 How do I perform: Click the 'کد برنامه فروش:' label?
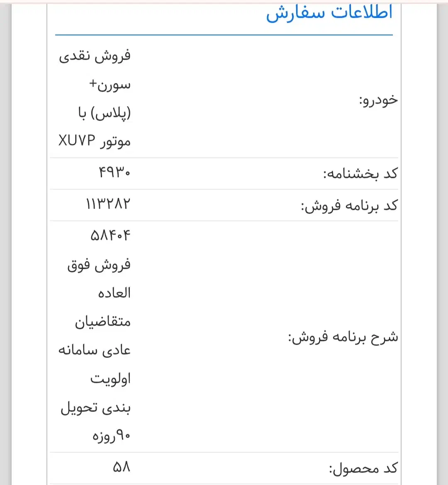[349, 205]
